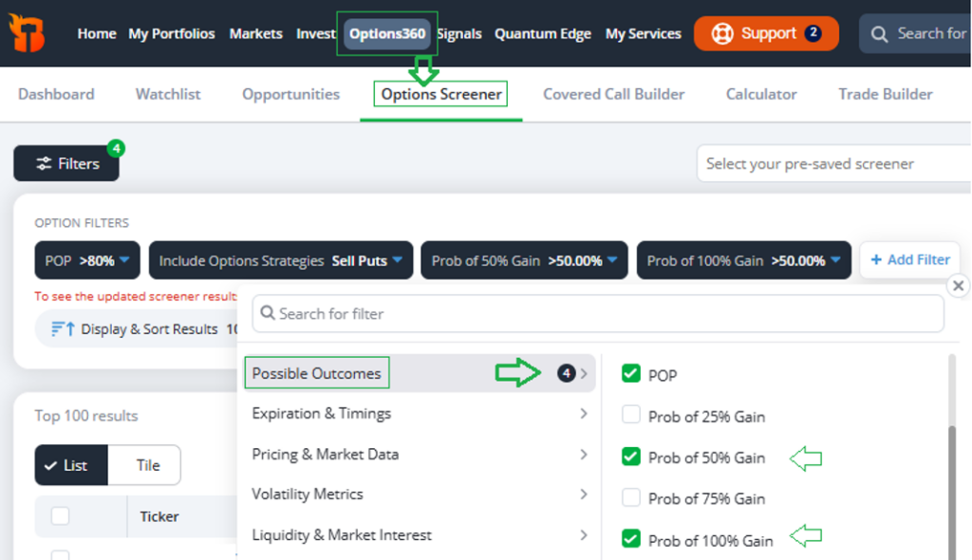Viewport: 972px width, 560px height.
Task: Check the Prob of 25% Gain checkbox
Action: (x=631, y=414)
